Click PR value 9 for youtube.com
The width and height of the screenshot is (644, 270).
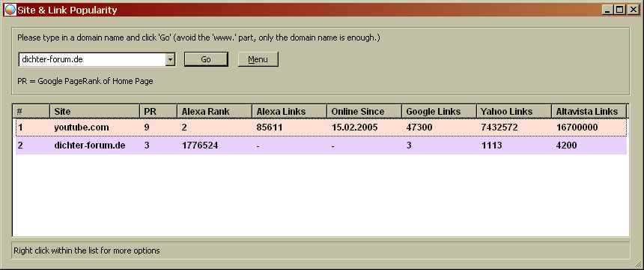click(147, 127)
